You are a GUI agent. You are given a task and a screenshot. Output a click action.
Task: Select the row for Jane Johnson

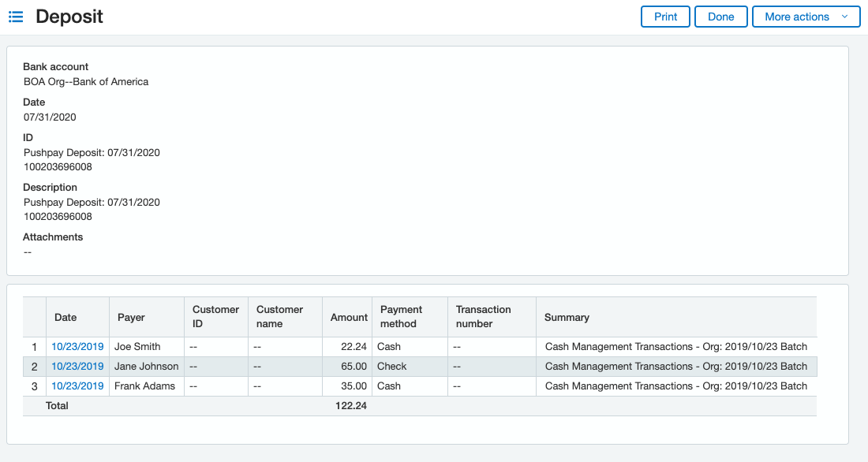click(316, 366)
